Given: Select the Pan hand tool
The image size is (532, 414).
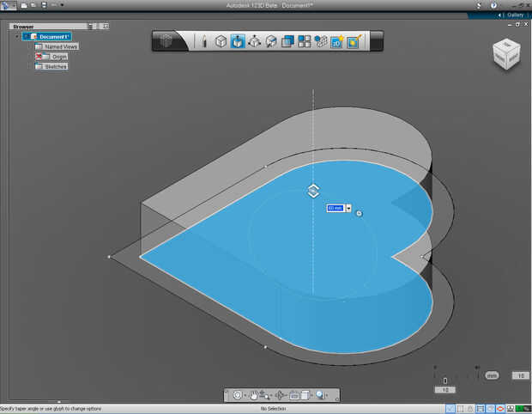Looking at the screenshot, I should click(x=254, y=395).
